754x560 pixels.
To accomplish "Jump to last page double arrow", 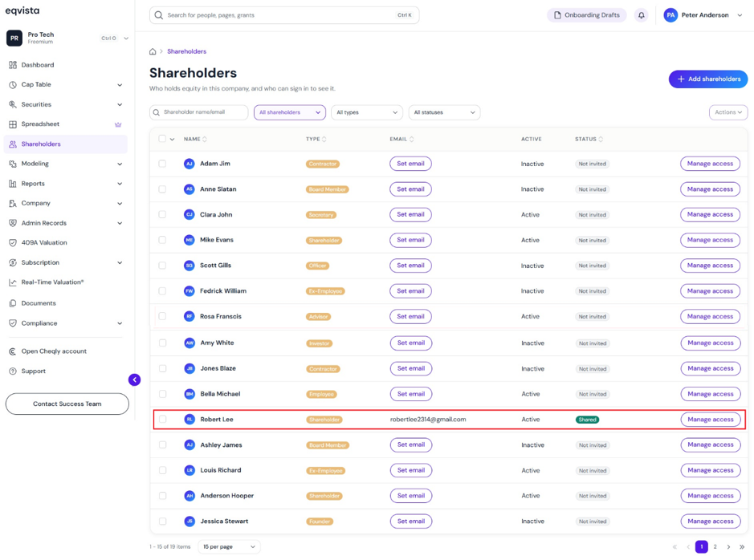I will point(742,546).
